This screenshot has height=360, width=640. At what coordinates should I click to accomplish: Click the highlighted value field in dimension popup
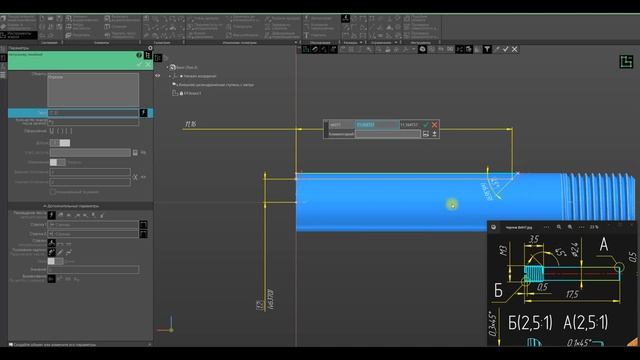pyautogui.click(x=377, y=124)
